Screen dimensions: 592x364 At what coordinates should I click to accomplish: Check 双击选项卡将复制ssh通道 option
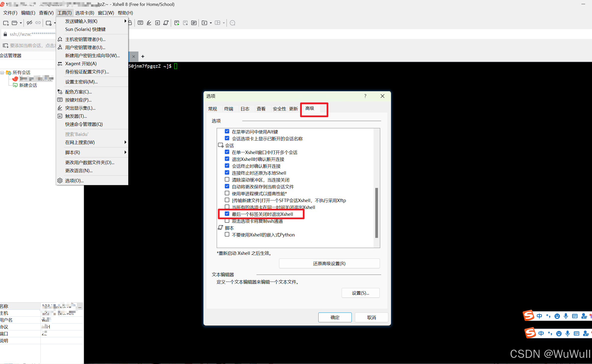(227, 221)
